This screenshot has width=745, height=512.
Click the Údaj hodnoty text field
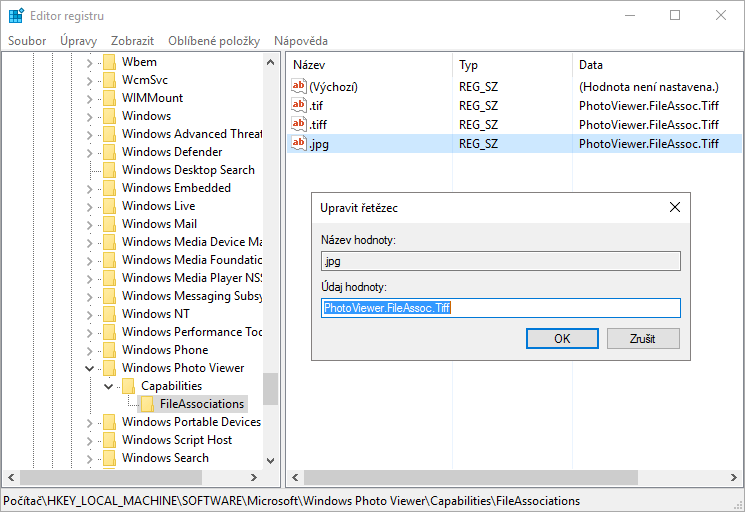pos(500,308)
